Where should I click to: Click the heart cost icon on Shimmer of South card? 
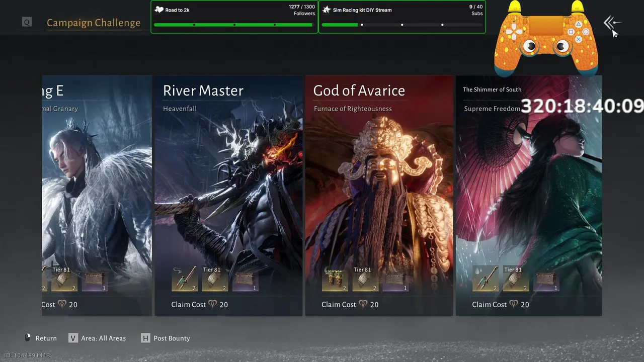514,304
